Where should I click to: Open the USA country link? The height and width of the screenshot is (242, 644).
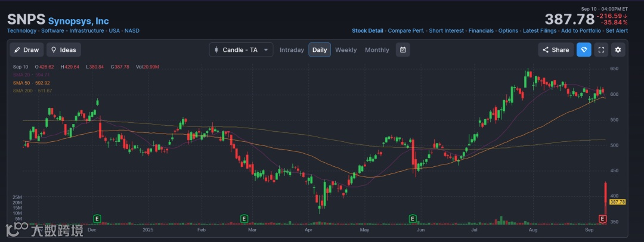tap(114, 31)
